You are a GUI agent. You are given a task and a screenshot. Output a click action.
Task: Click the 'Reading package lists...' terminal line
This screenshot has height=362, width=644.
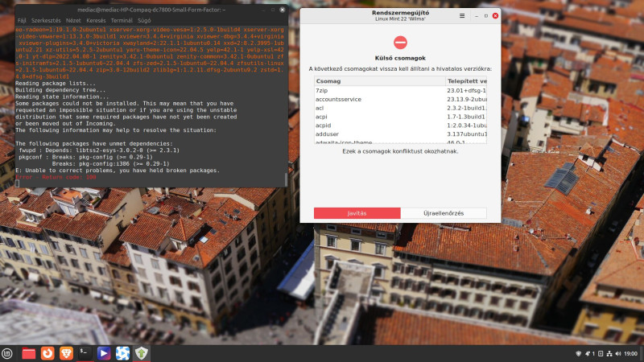(x=56, y=84)
